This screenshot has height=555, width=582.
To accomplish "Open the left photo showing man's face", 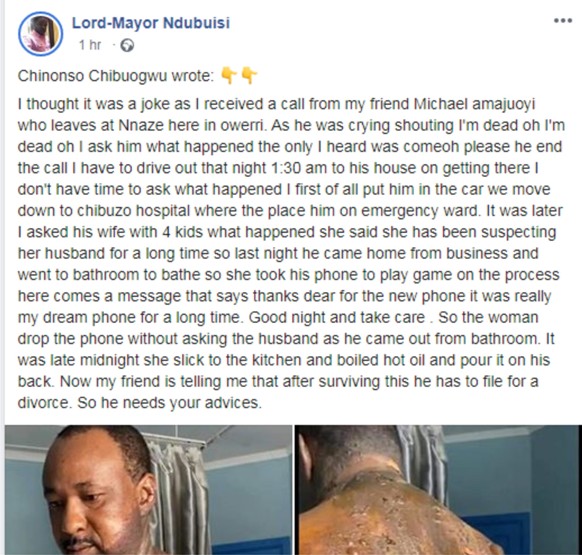I will [x=148, y=490].
